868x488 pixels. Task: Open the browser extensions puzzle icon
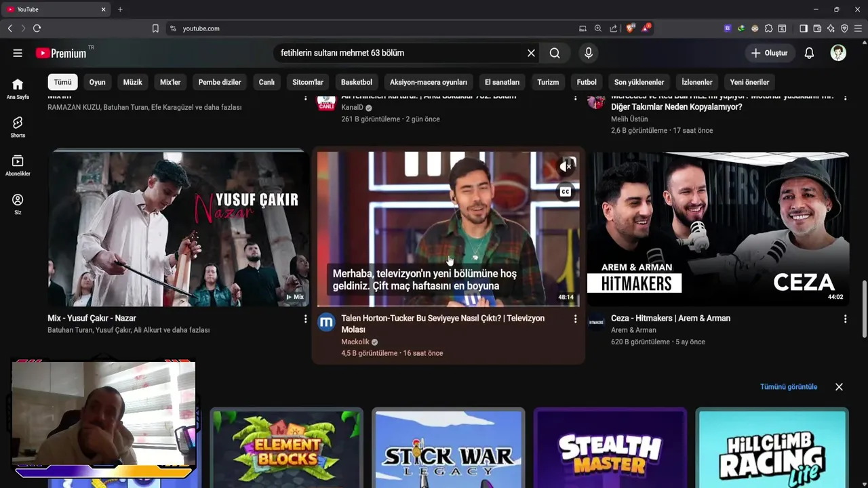tap(768, 28)
